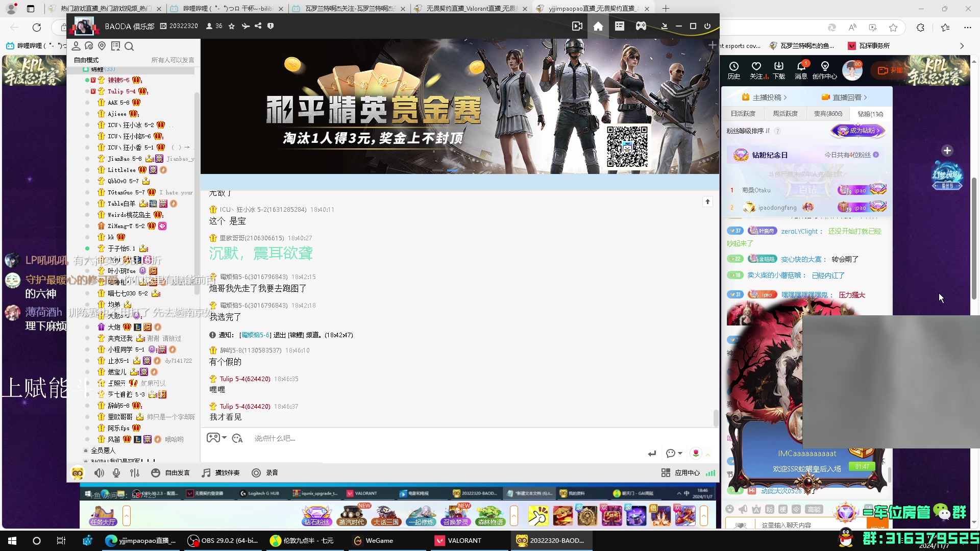Viewport: 980px width, 551px height.
Task: Open 历史 history icon on Douyu page
Action: tap(734, 70)
